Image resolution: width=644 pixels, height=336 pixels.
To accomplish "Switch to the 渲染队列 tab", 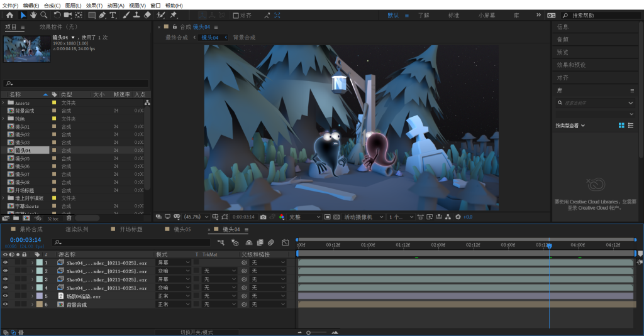I will [77, 229].
